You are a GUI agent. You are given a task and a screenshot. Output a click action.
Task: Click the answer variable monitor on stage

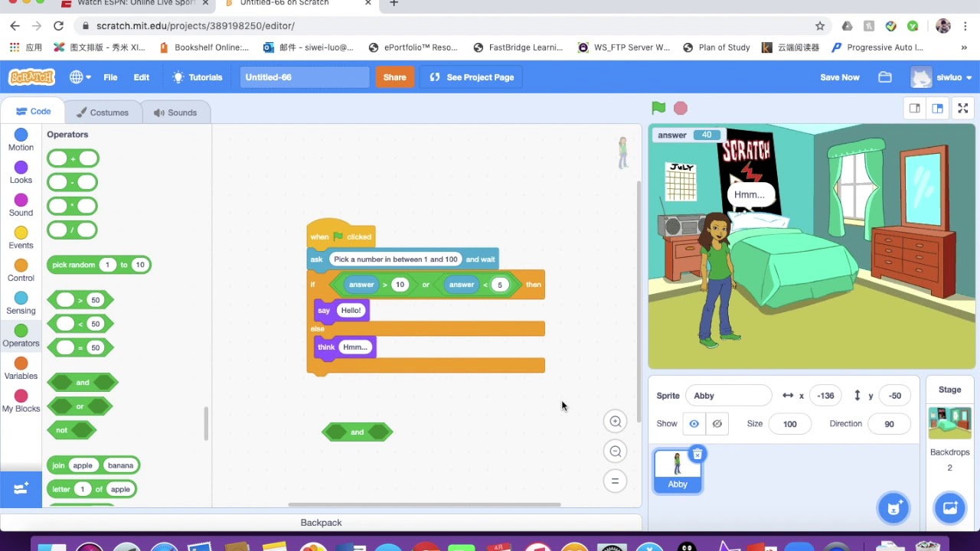[x=688, y=135]
